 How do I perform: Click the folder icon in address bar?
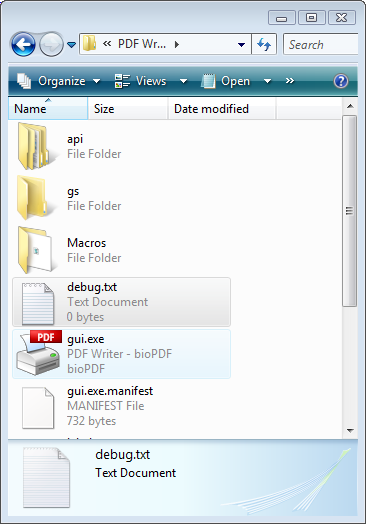click(89, 44)
